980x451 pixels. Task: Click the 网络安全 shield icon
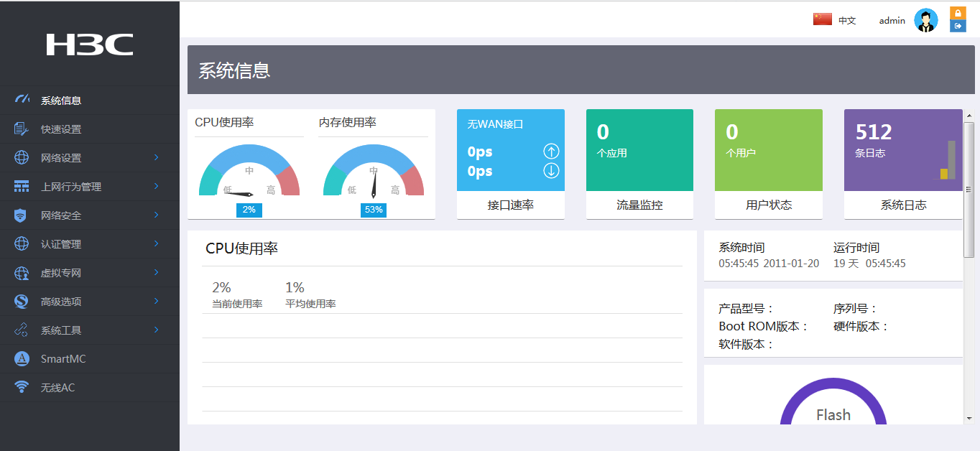22,215
